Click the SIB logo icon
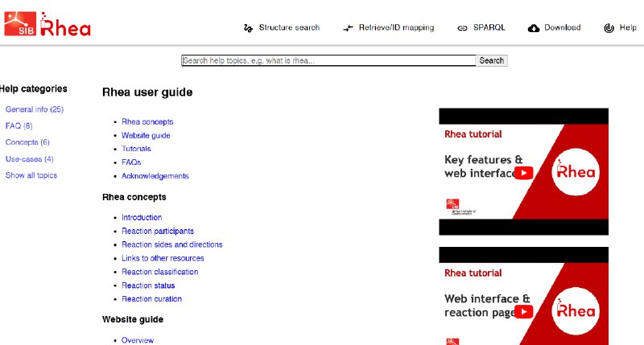 click(20, 24)
